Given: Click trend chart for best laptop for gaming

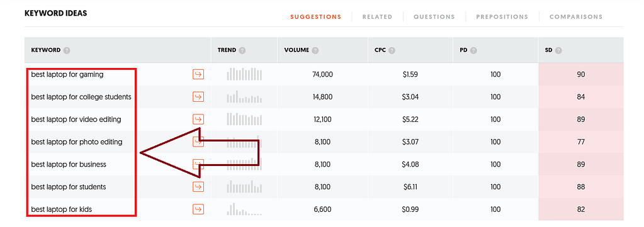Looking at the screenshot, I should click(244, 74).
